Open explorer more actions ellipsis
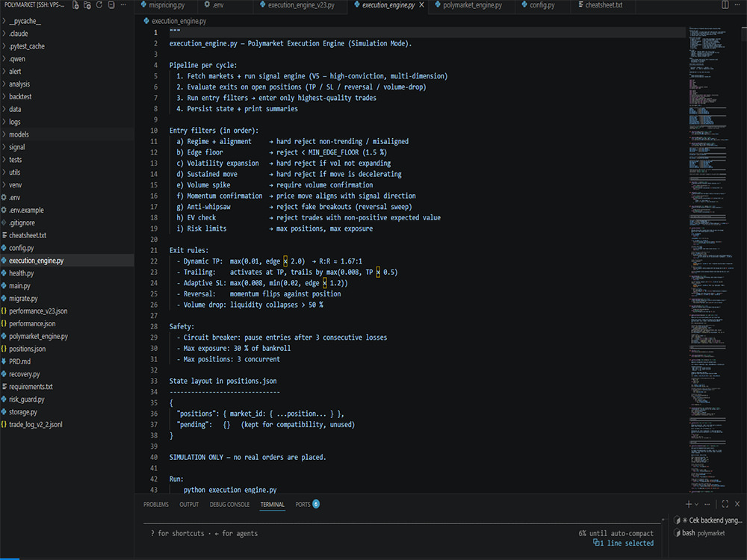This screenshot has height=560, width=747. click(x=123, y=4)
